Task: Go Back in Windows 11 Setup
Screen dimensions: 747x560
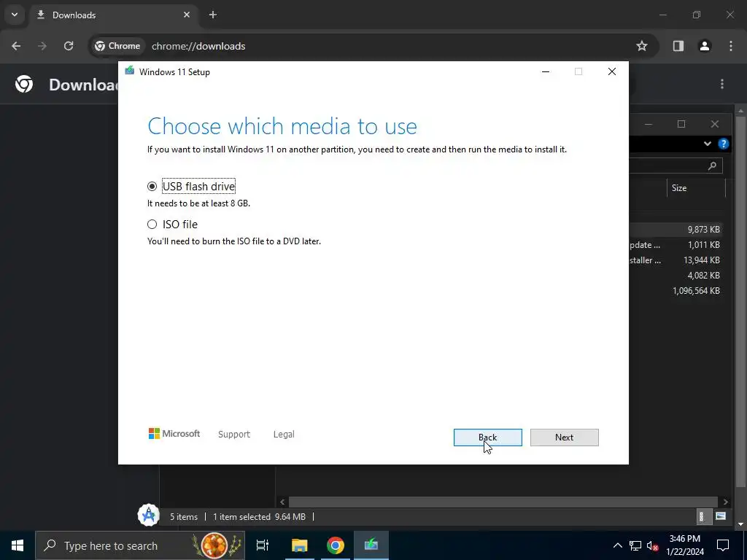Action: [487, 437]
